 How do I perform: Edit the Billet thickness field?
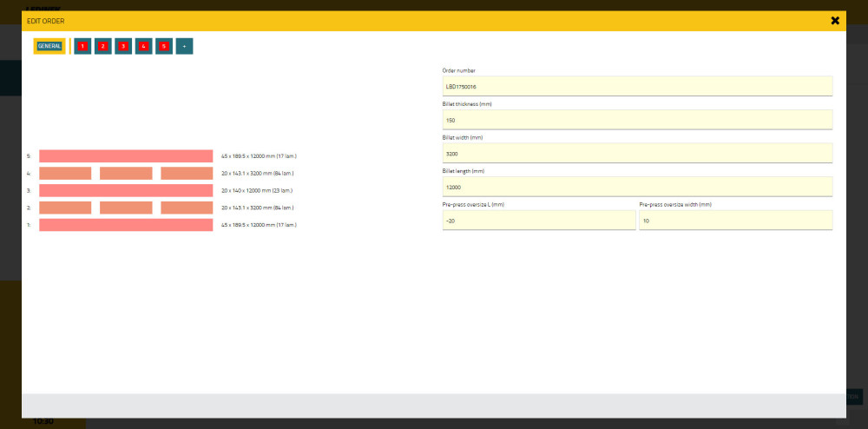[x=637, y=120]
